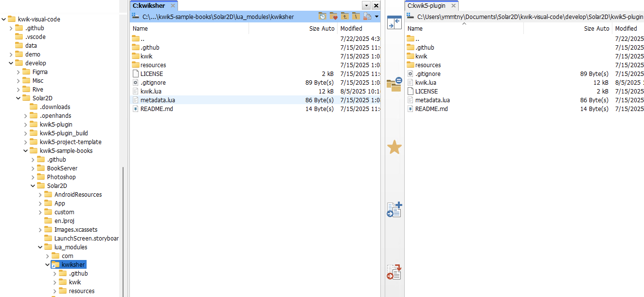Screen dimensions: 644x297
Task: Open the favorite folders icon with the heart
Action: 334,17
